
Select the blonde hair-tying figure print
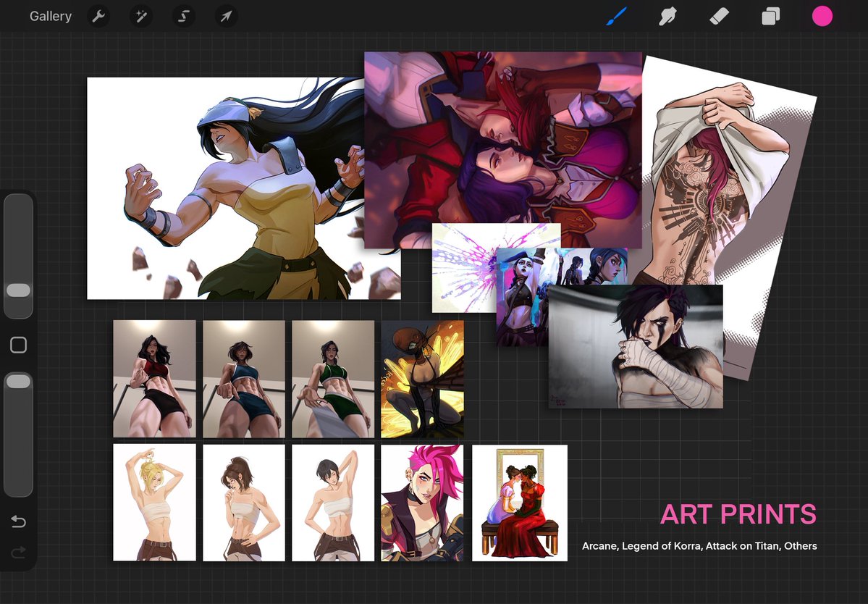point(154,502)
